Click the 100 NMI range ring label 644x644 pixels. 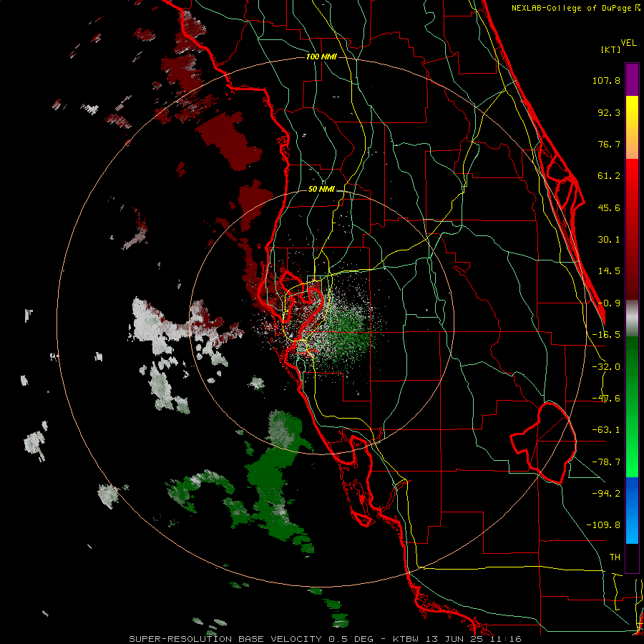click(321, 57)
